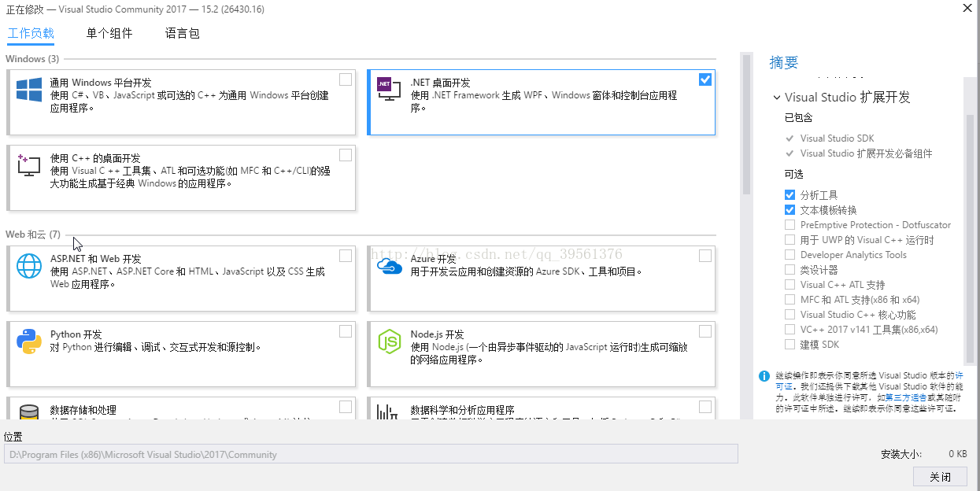Enable the universal Windows platform development workload checkbox
Image resolution: width=980 pixels, height=491 pixels.
pyautogui.click(x=346, y=79)
